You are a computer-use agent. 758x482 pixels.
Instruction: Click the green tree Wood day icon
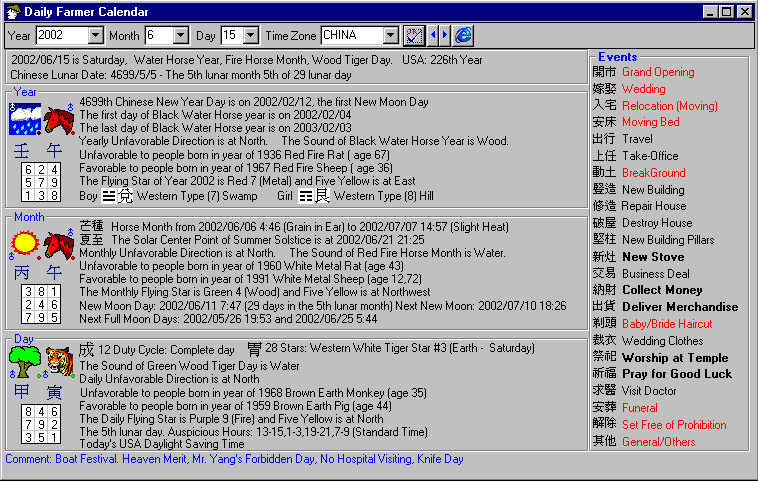pyautogui.click(x=25, y=362)
